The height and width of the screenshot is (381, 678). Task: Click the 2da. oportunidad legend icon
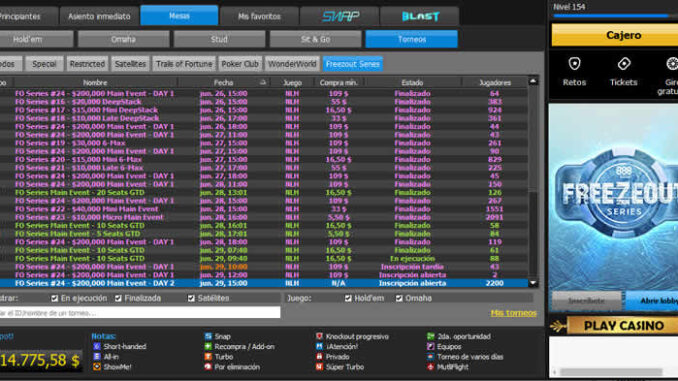[431, 336]
